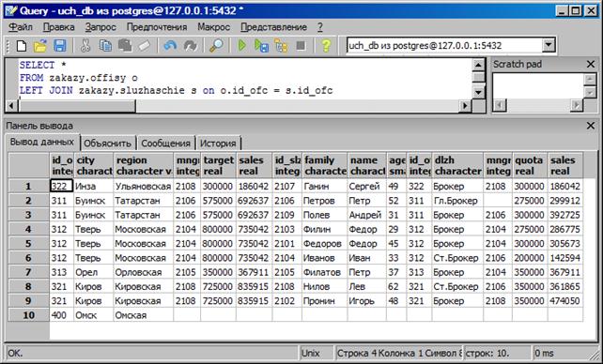
Task: Open the Правка menu
Action: tap(59, 27)
